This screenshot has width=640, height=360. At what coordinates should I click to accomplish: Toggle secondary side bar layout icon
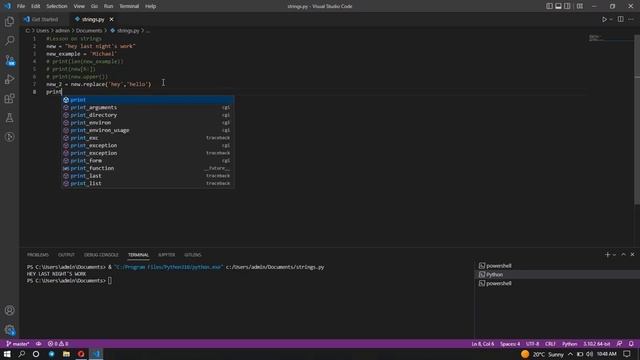[x=567, y=6]
